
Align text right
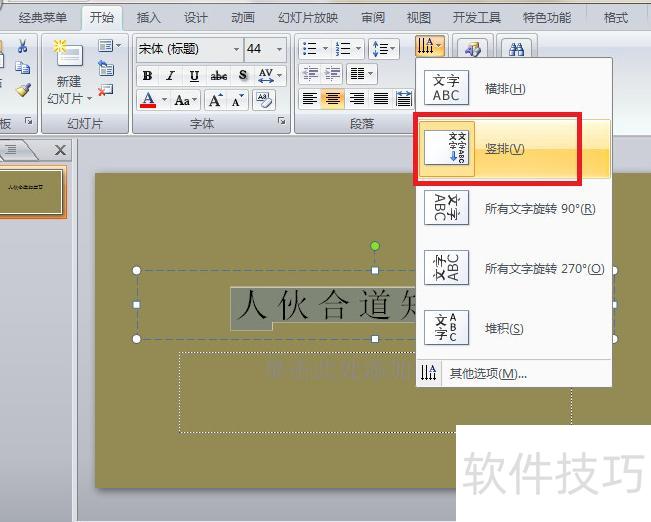click(x=357, y=99)
